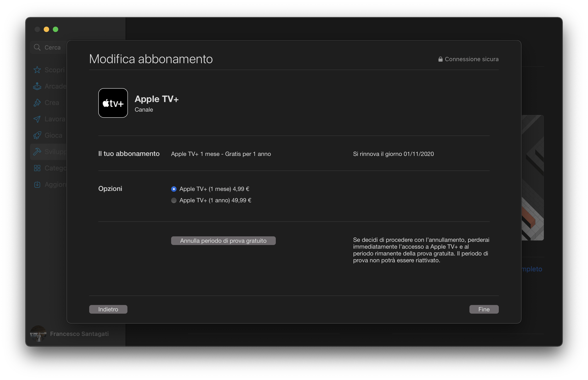This screenshot has height=380, width=588.
Task: Open the Scopri star icon in sidebar
Action: point(37,70)
